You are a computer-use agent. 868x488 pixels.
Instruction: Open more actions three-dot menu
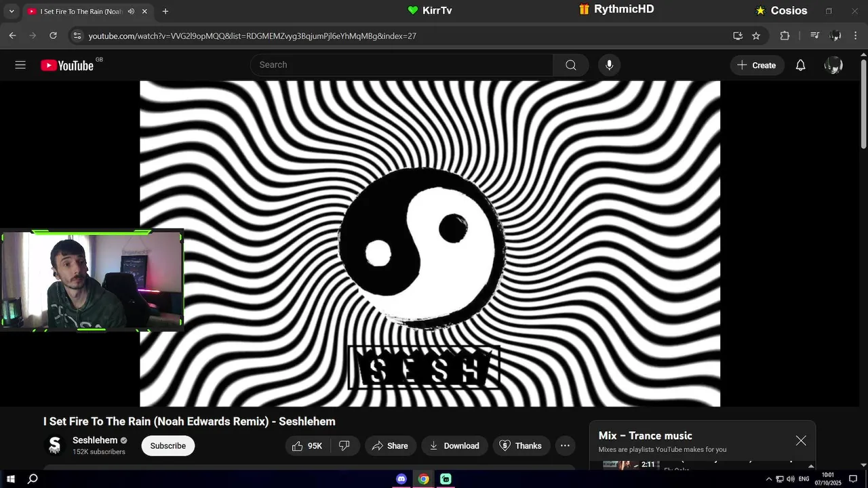tap(565, 446)
